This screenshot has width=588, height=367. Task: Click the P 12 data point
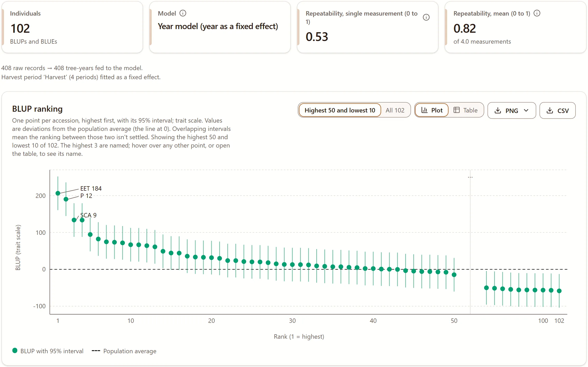point(66,199)
